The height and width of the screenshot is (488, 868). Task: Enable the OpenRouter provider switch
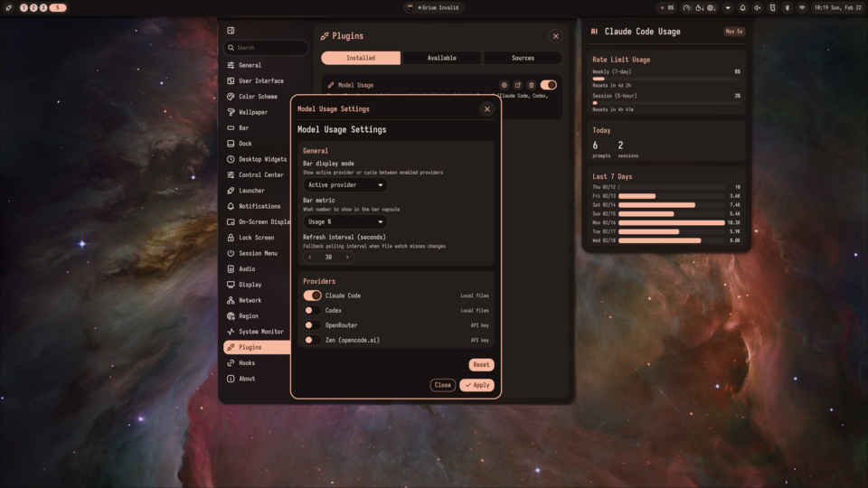pyautogui.click(x=312, y=325)
